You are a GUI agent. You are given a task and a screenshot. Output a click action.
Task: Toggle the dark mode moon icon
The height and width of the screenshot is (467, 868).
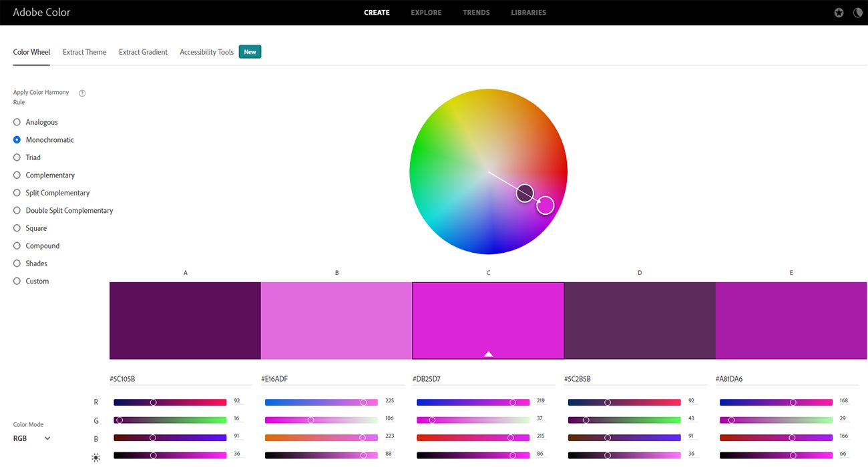click(x=857, y=13)
